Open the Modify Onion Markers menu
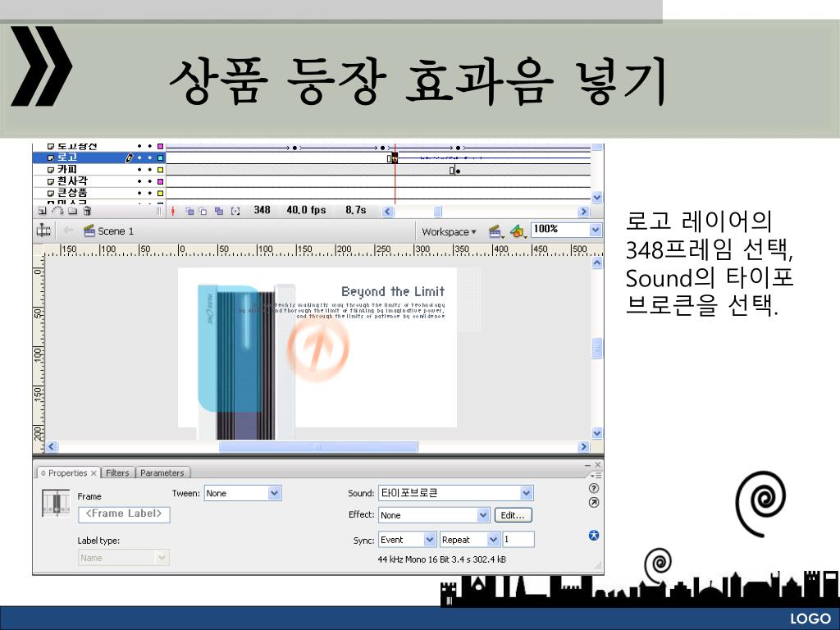Screen dimensions: 840x630 coord(235,211)
